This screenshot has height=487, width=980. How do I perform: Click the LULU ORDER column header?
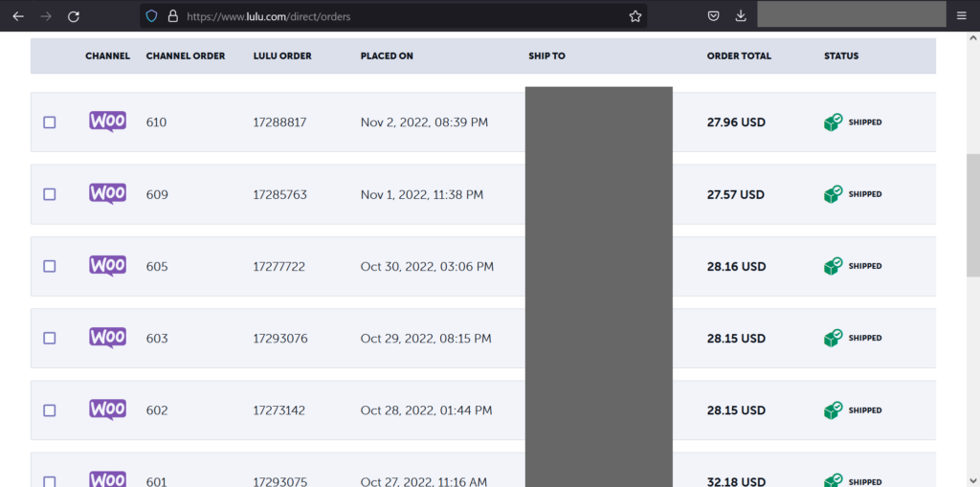tap(282, 55)
